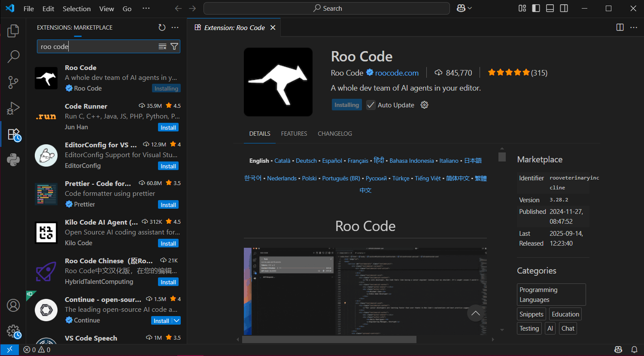Open the Python activity bar icon

click(13, 160)
